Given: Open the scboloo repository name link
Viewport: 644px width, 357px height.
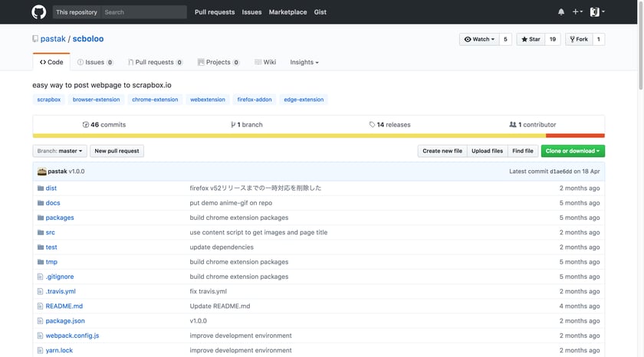Looking at the screenshot, I should 88,39.
